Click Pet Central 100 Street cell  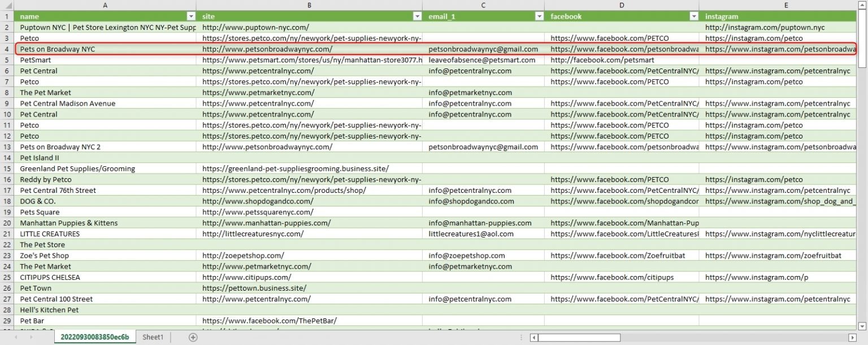(x=105, y=299)
